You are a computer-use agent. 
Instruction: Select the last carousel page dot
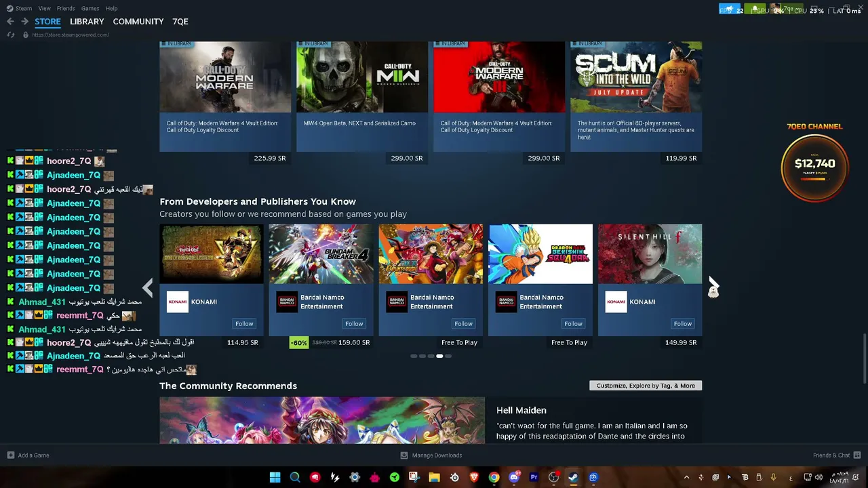pos(448,356)
